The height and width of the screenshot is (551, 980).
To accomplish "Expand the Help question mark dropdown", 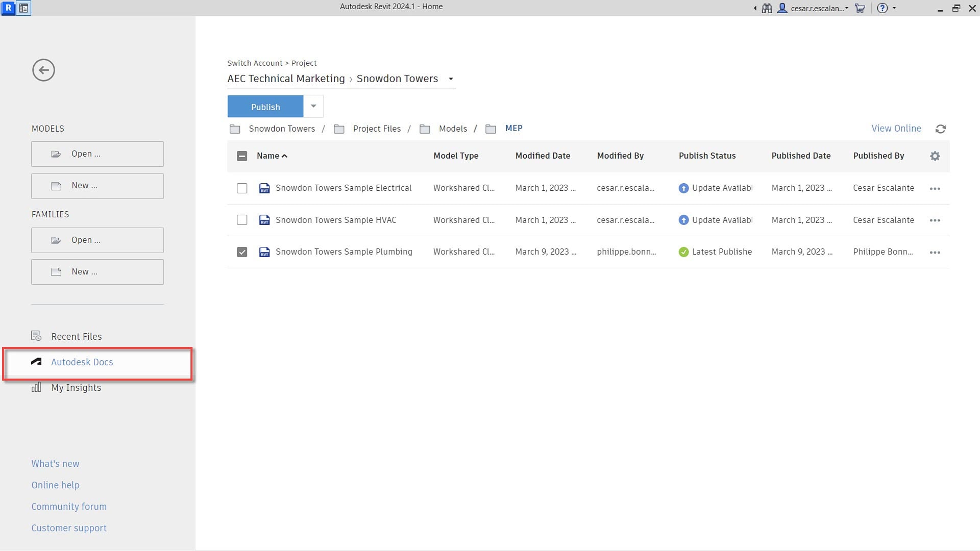I will click(x=894, y=8).
